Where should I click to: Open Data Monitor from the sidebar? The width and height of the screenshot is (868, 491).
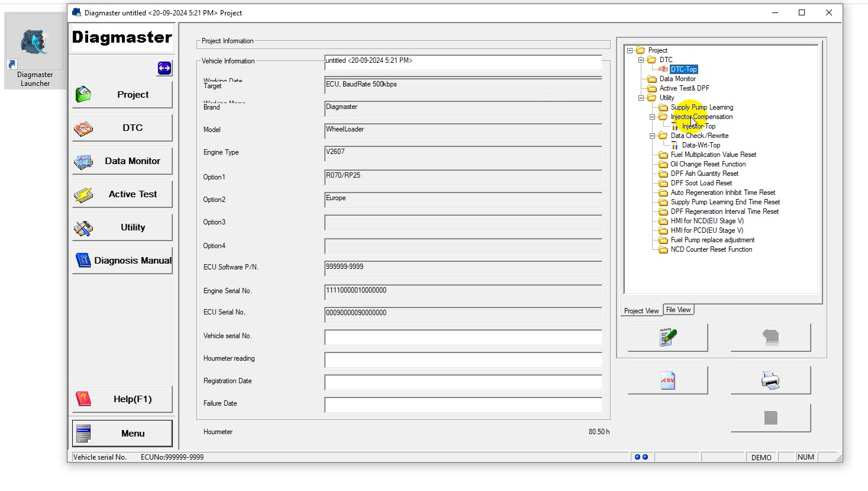(122, 161)
